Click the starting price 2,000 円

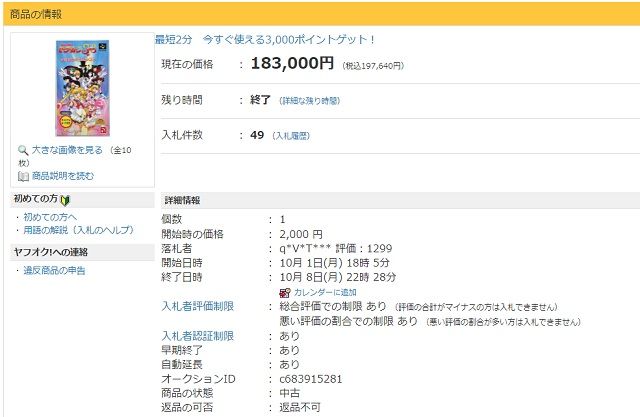coord(301,234)
